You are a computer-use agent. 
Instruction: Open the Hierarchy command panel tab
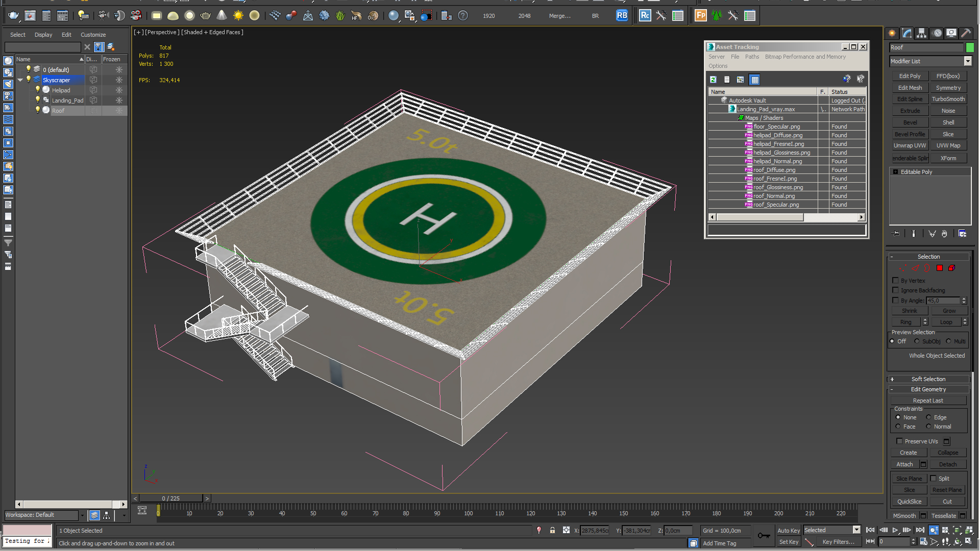click(921, 33)
